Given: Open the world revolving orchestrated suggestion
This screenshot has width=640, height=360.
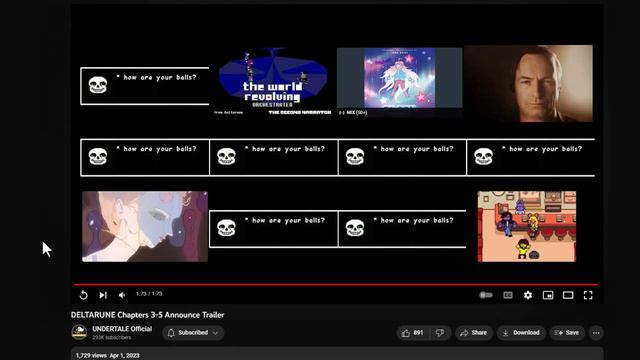Looking at the screenshot, I should (273, 82).
